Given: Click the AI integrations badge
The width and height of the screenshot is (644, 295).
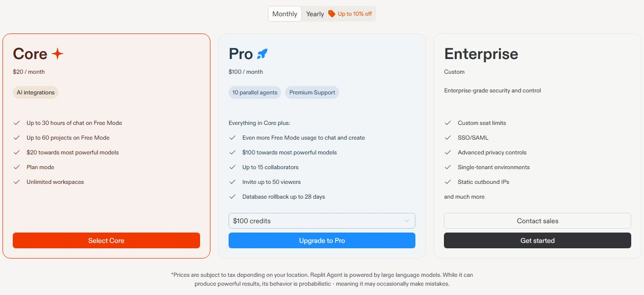Looking at the screenshot, I should (x=35, y=92).
